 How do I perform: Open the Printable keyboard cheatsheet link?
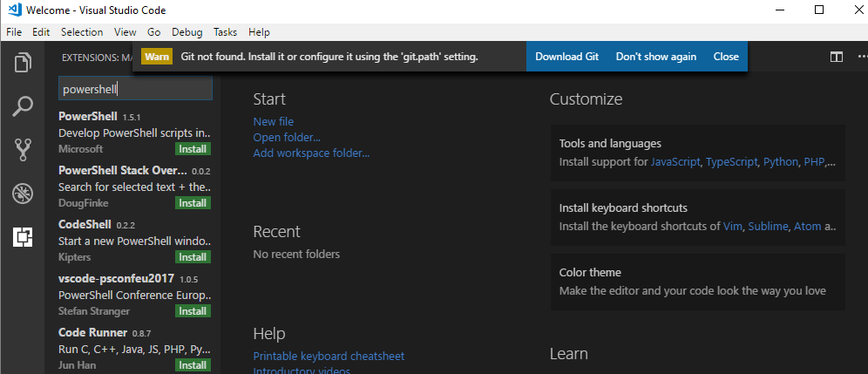point(329,356)
